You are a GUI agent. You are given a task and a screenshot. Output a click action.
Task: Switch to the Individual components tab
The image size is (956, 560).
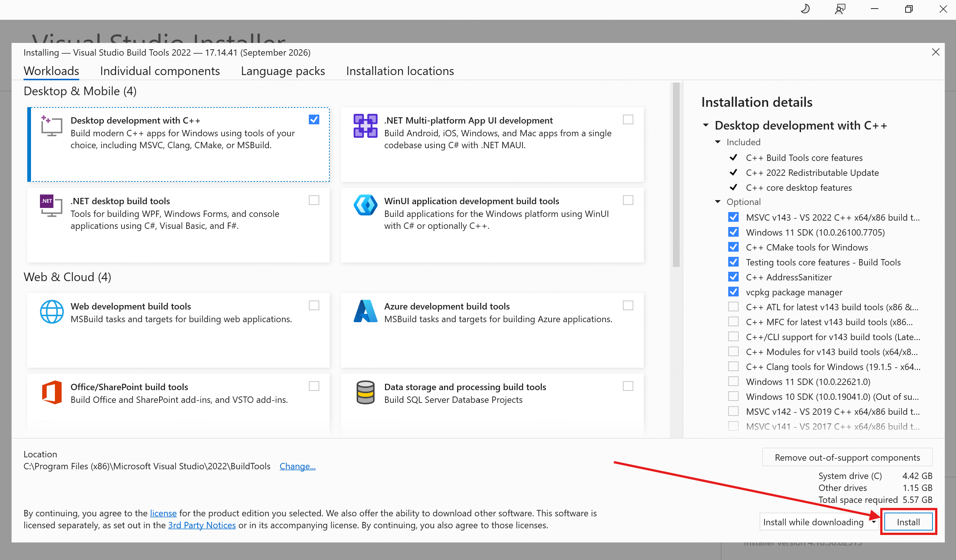[x=160, y=71]
